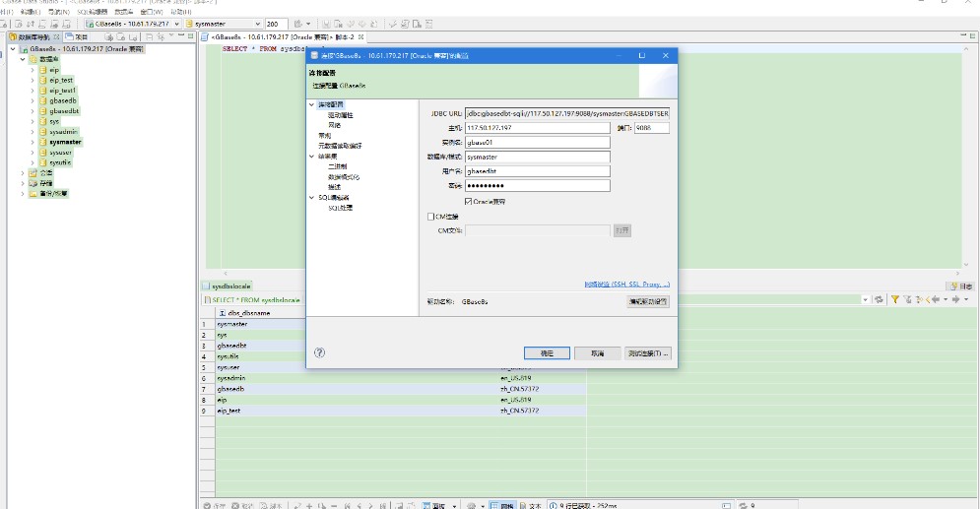Click the password field

(x=538, y=185)
